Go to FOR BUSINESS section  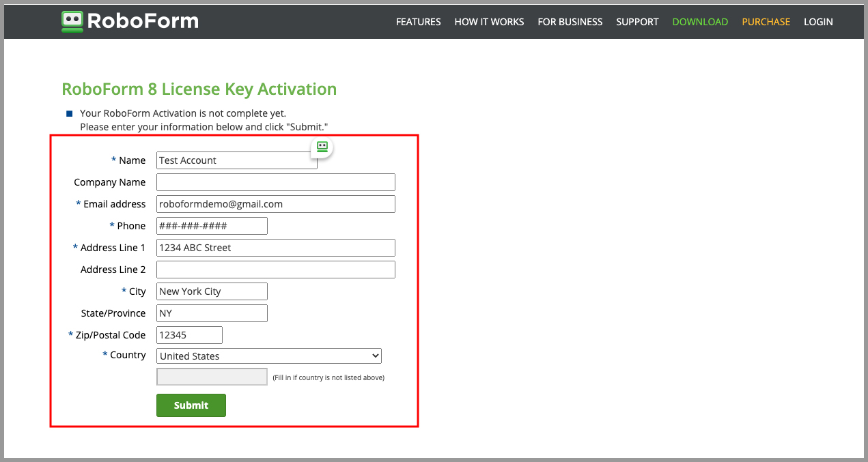[x=570, y=22]
